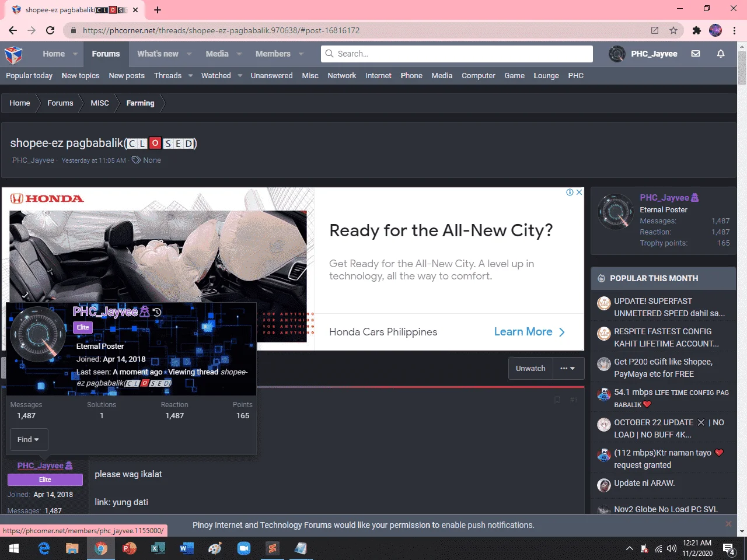Open PHC_Jayvee account menu in header
This screenshot has height=560, width=747.
643,54
